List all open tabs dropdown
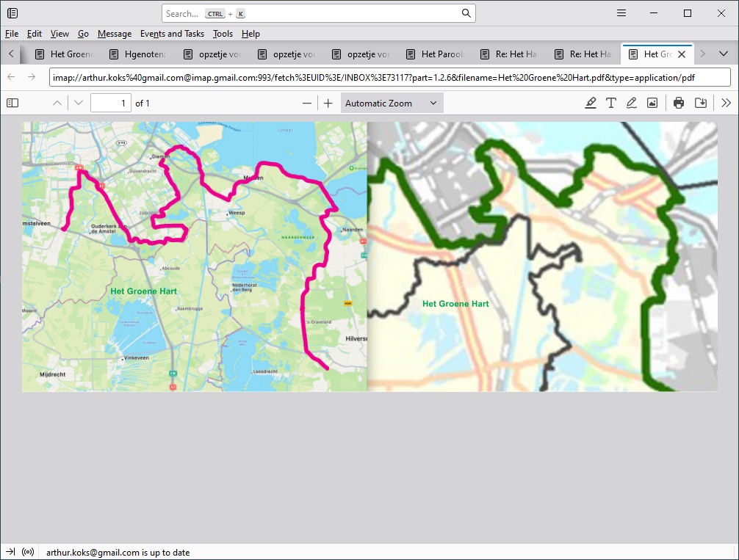739x560 pixels. pos(724,54)
